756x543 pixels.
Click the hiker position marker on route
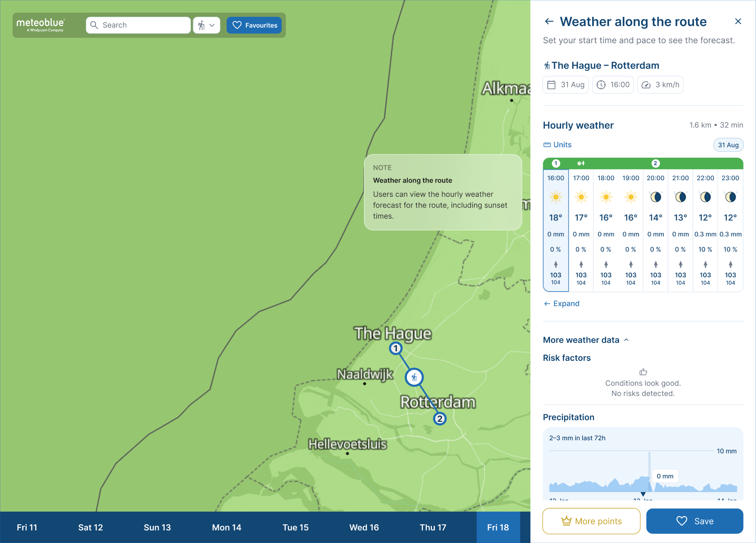click(414, 378)
